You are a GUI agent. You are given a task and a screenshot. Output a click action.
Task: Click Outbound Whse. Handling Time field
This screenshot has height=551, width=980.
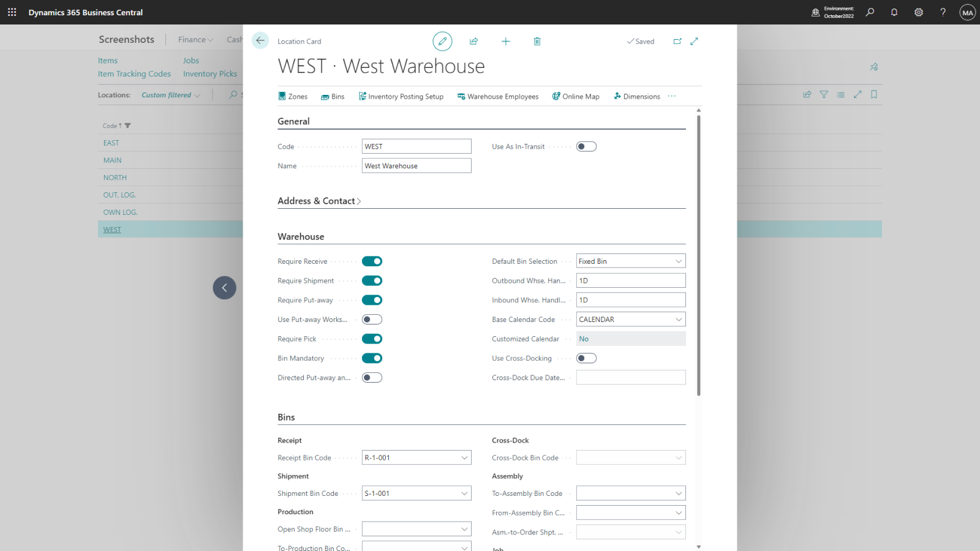[x=631, y=280]
